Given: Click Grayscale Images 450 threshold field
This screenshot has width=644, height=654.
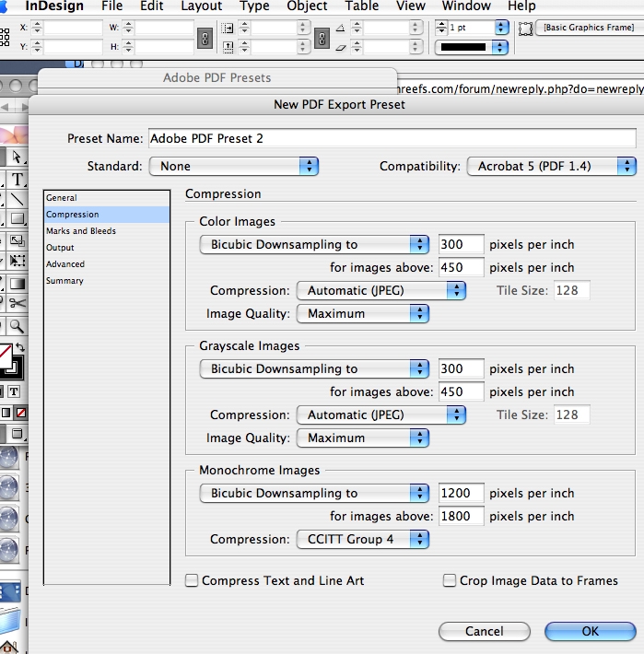Looking at the screenshot, I should 461,391.
